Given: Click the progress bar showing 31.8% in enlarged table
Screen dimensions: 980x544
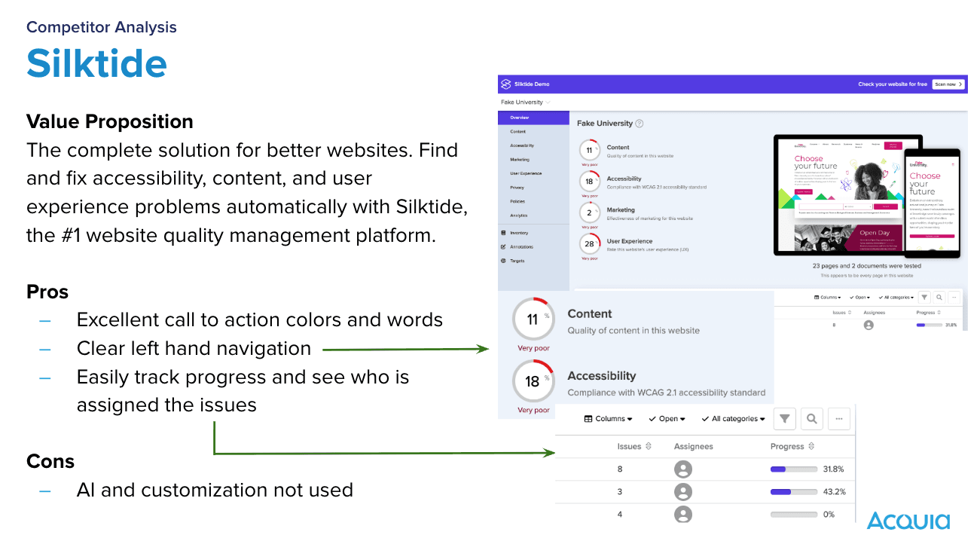Looking at the screenshot, I should pyautogui.click(x=794, y=469).
